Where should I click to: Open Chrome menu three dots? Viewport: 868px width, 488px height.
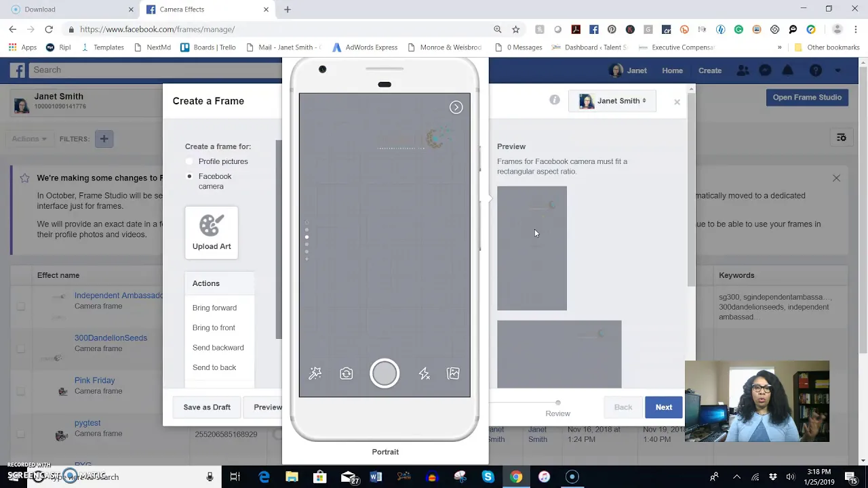[856, 29]
